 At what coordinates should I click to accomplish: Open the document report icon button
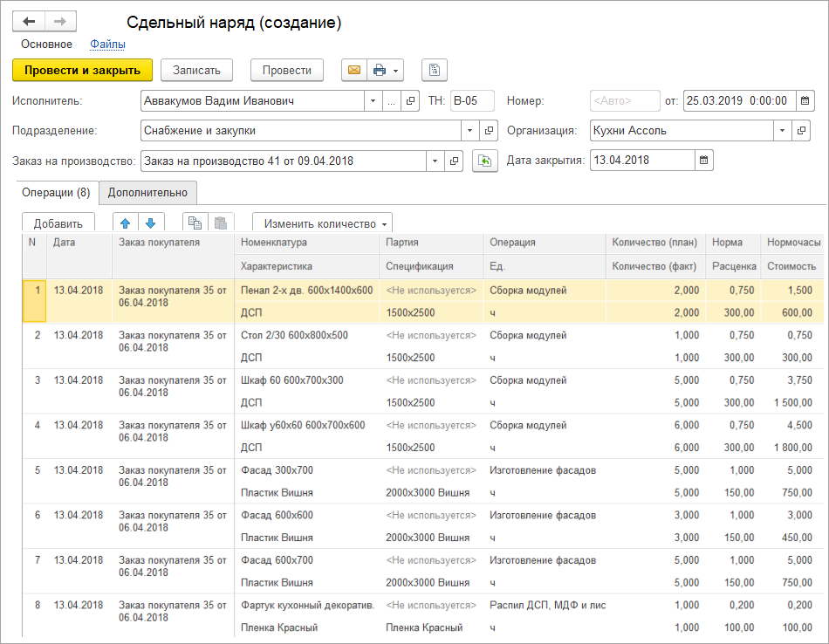(x=435, y=71)
